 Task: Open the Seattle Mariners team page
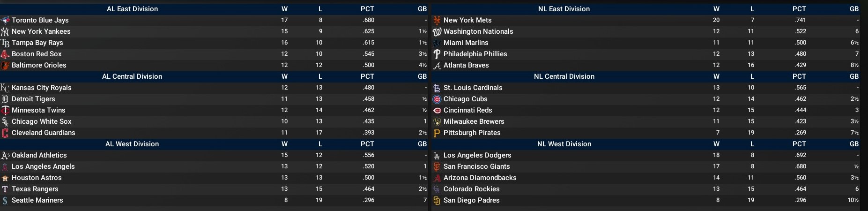tap(37, 200)
